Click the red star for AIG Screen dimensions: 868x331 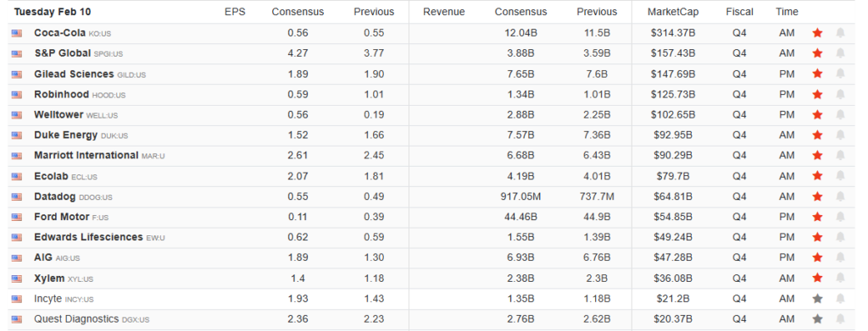click(817, 258)
